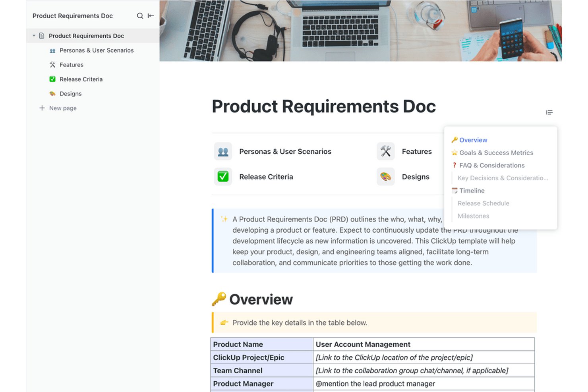588x392 pixels.
Task: Jump to Milestones in outline panel
Action: click(x=473, y=216)
